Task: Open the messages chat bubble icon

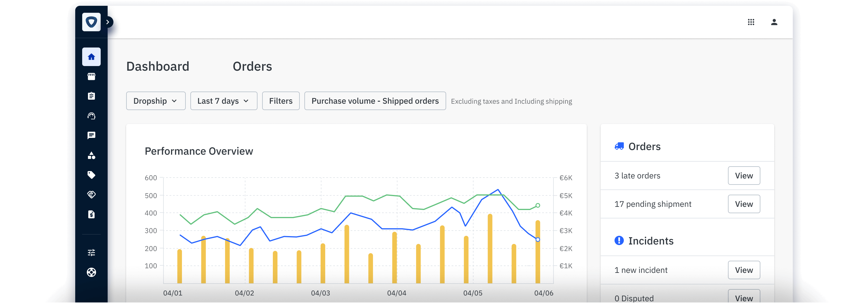Action: click(91, 135)
